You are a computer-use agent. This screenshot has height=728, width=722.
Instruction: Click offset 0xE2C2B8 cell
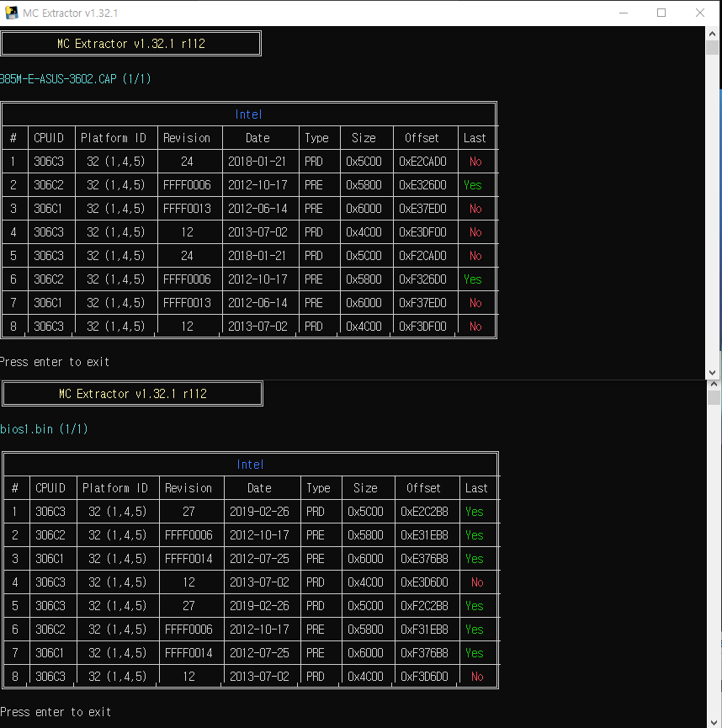point(424,512)
